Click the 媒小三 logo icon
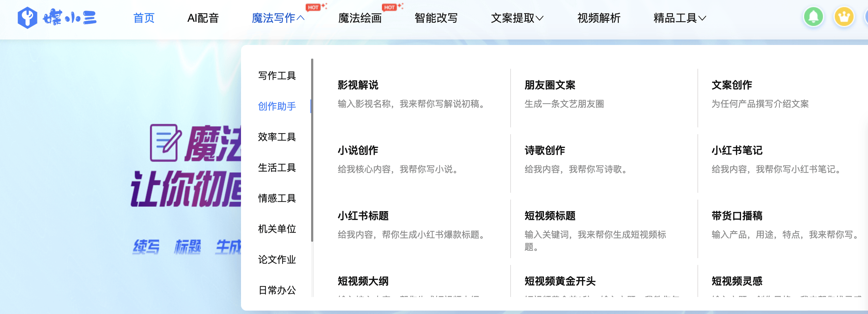 (x=27, y=18)
